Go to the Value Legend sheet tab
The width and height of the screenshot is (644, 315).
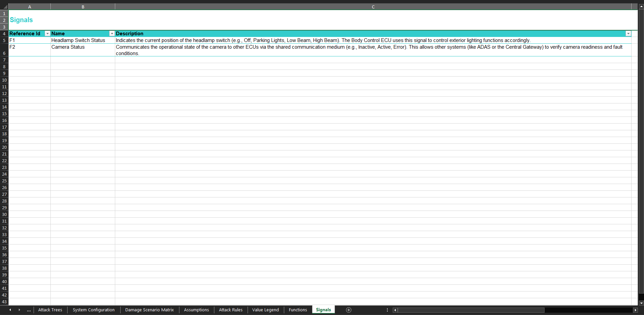(265, 310)
